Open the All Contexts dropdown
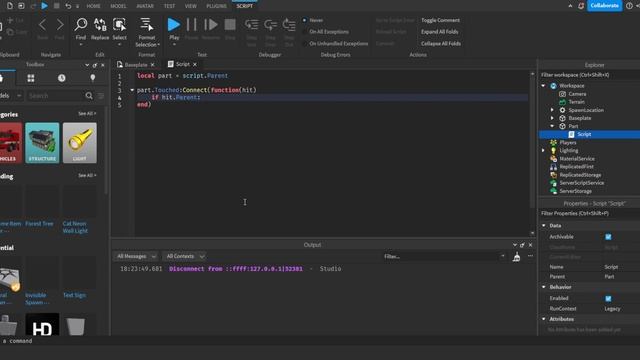 [x=185, y=256]
